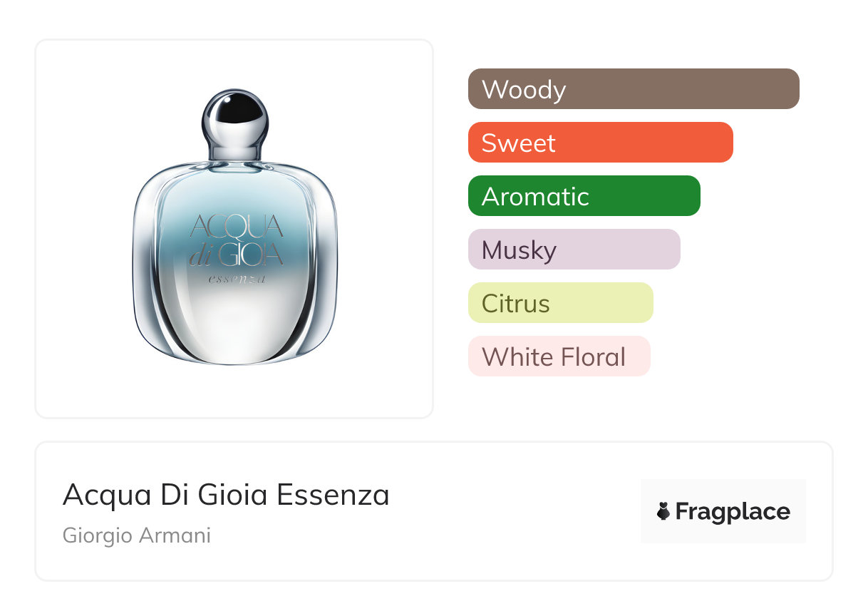Select the pale yellow Citrus accord bar
The image size is (868, 616).
click(x=560, y=303)
